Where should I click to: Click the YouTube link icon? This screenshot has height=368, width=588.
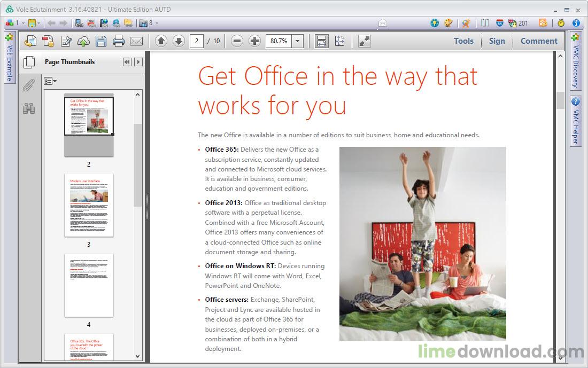[91, 23]
